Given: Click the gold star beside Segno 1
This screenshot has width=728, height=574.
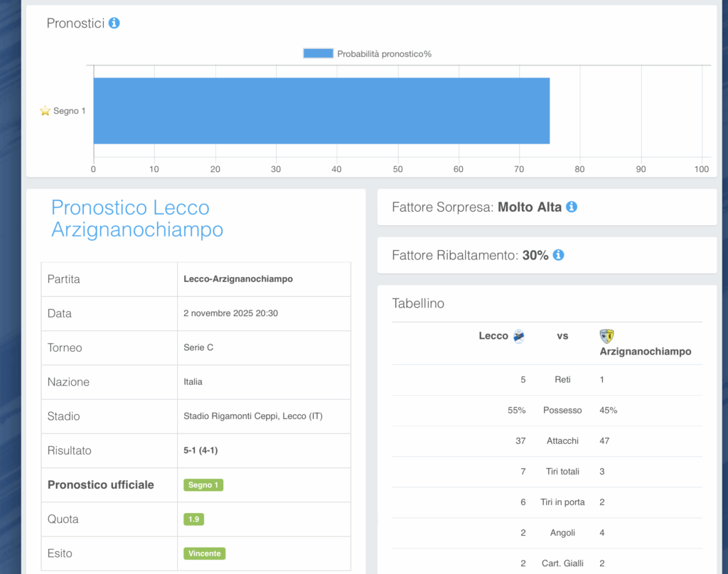Looking at the screenshot, I should (45, 111).
